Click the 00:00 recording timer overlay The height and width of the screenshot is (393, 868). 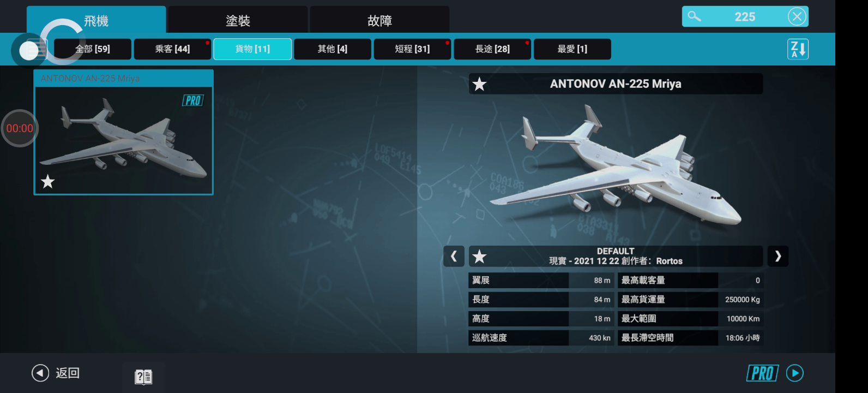tap(20, 128)
